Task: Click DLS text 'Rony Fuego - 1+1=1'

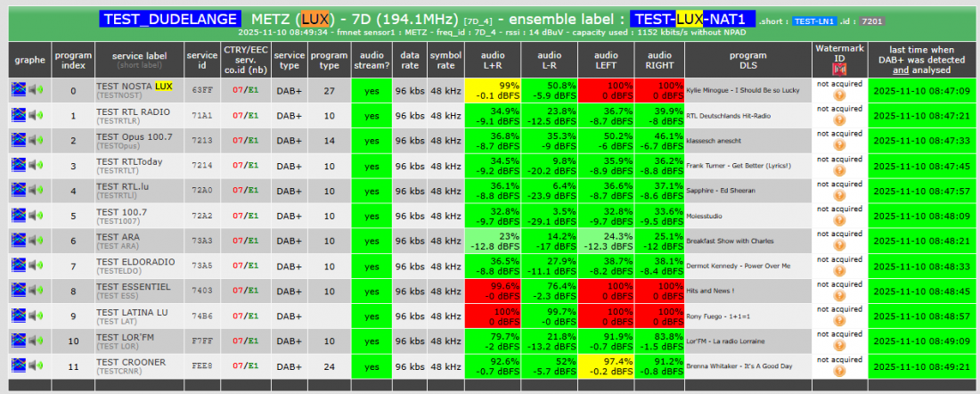Action: 717,316
